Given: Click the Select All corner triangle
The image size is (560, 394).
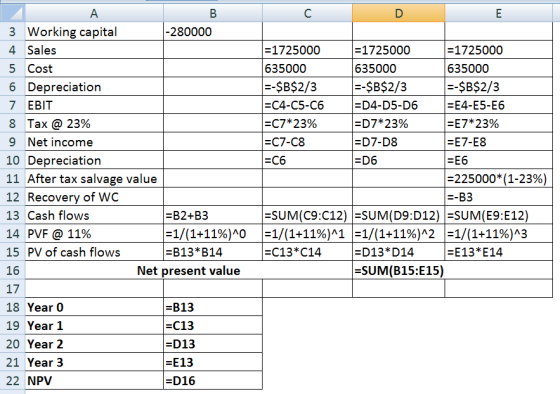Looking at the screenshot, I should 12,13.
